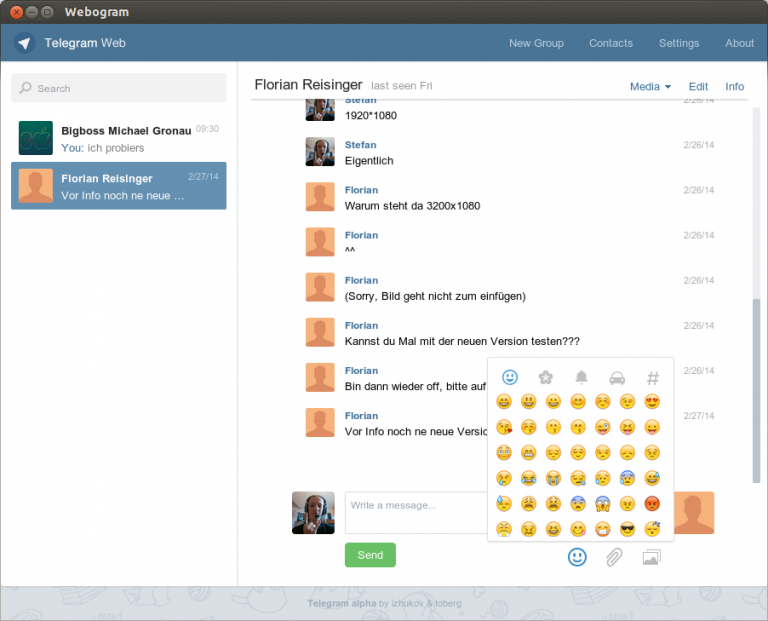This screenshot has height=621, width=768.
Task: Insert the red angry face emoji
Action: 652,503
